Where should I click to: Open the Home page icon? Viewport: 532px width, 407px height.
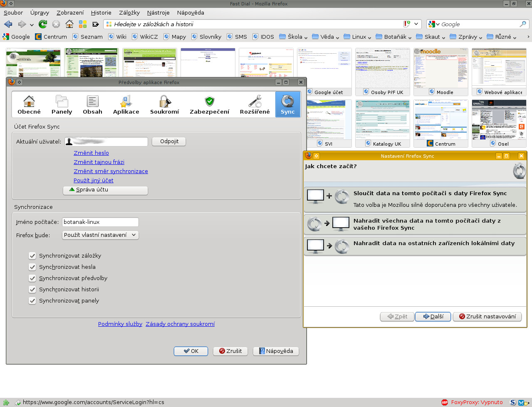click(x=69, y=24)
